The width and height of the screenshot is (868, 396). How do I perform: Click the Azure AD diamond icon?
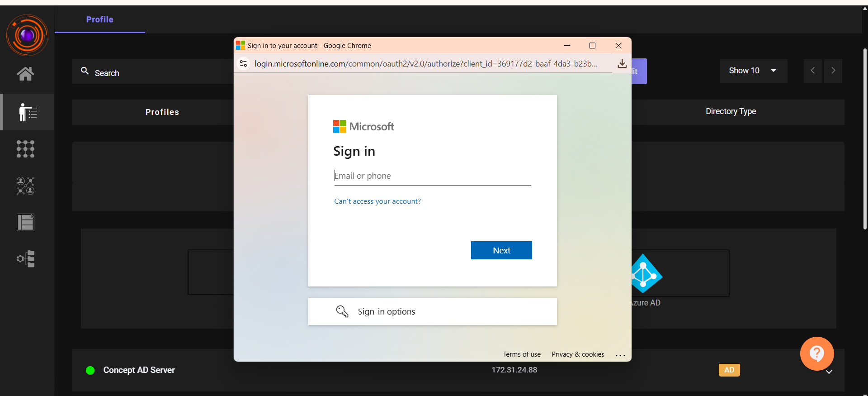646,273
